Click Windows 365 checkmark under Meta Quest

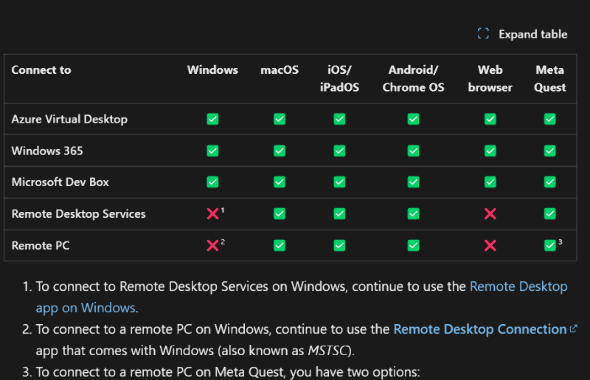[x=550, y=151]
